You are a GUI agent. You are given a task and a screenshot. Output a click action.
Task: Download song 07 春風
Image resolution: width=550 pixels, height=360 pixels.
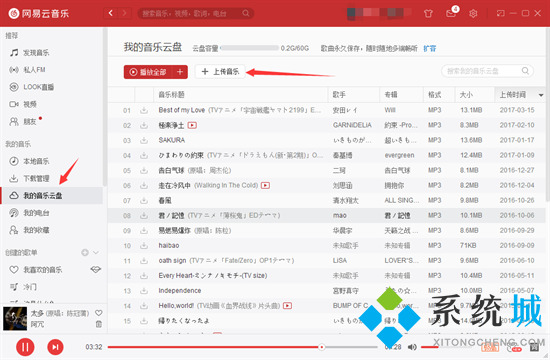coord(144,201)
